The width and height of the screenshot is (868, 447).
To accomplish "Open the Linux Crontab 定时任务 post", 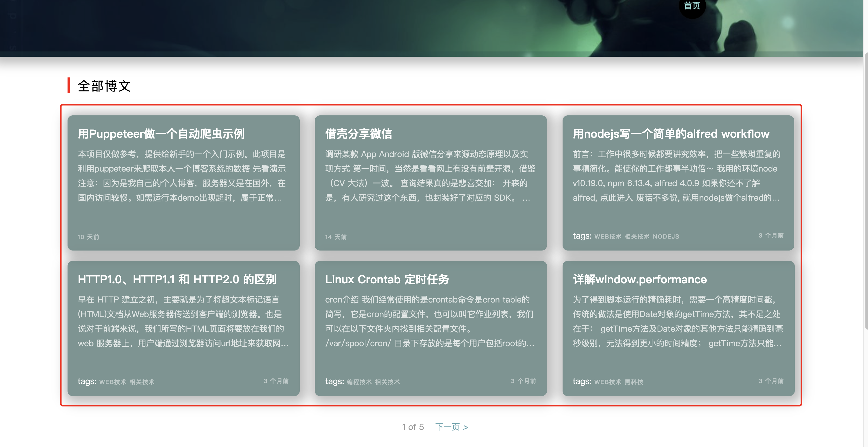I will pyautogui.click(x=387, y=279).
